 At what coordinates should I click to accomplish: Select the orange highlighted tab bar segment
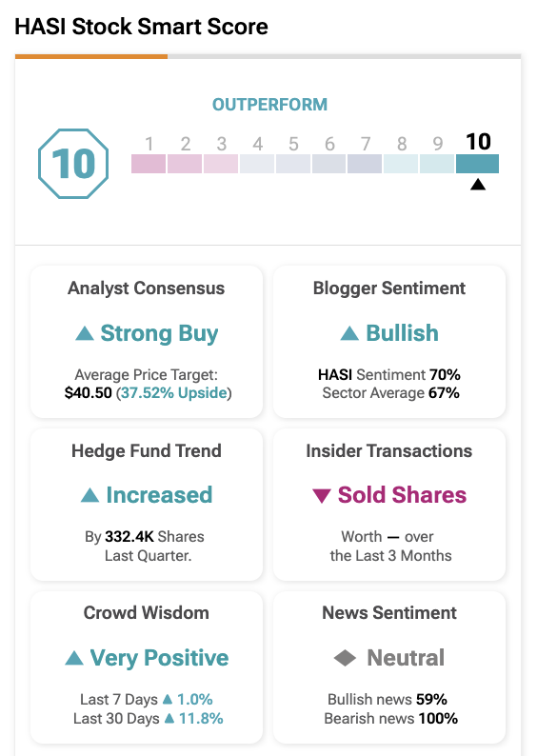tap(91, 56)
